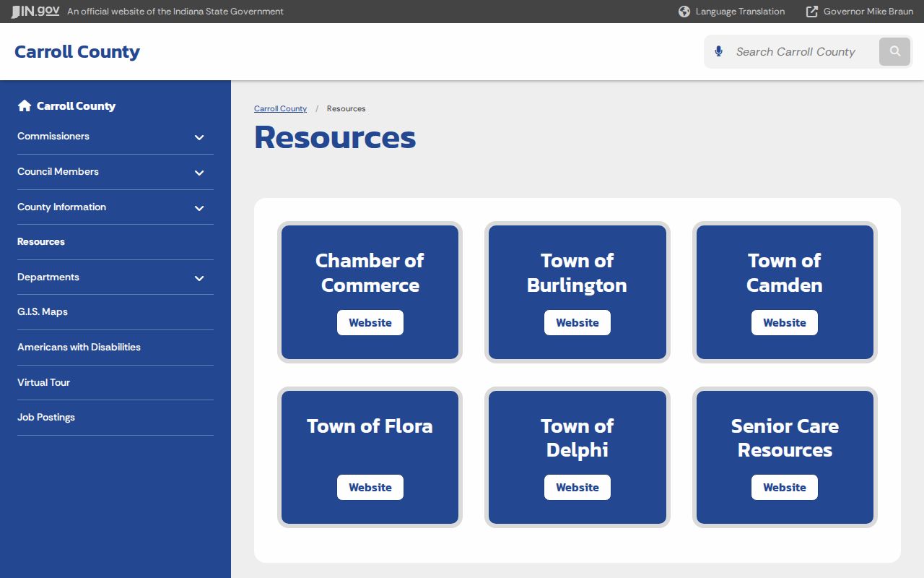Screen dimensions: 924x578
Task: Click the Town of Camden card title
Action: tap(785, 273)
